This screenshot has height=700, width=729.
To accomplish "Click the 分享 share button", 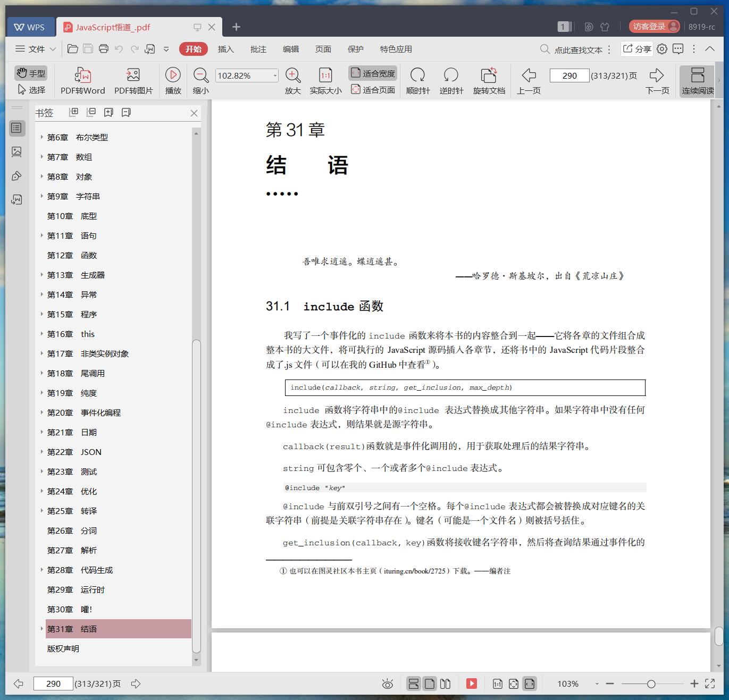I will click(x=637, y=49).
